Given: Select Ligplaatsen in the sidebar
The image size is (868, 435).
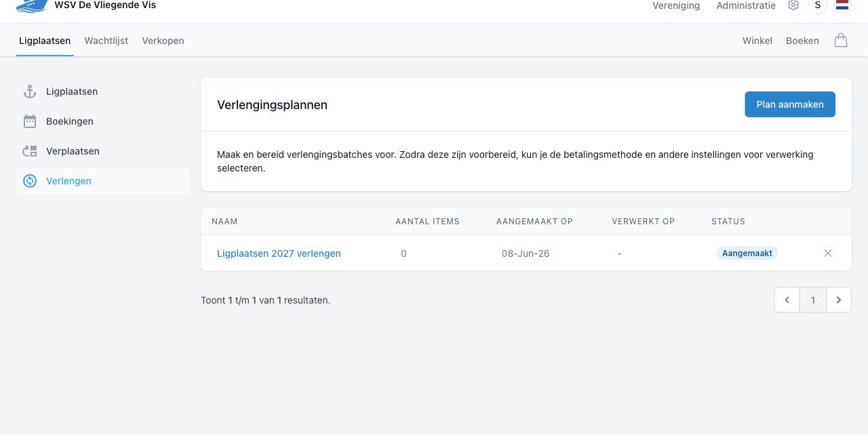Looking at the screenshot, I should click(x=103, y=91).
